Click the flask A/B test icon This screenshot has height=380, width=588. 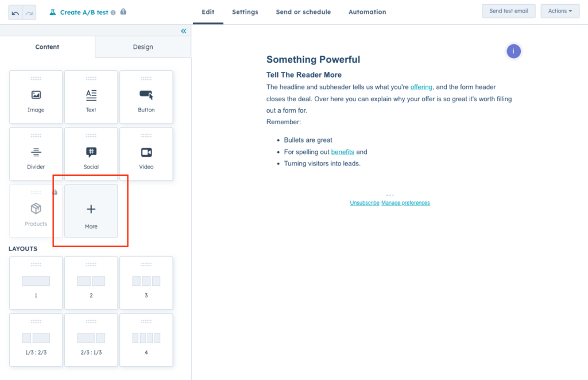53,13
